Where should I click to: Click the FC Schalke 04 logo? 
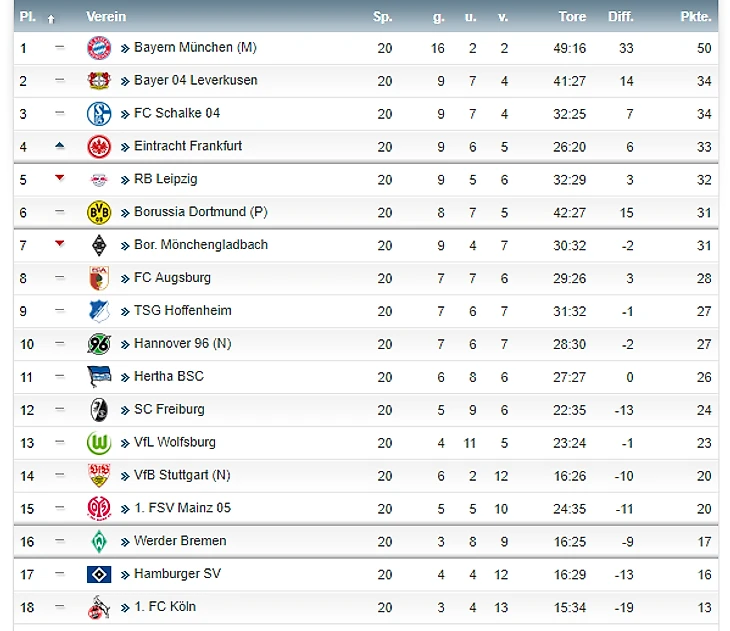(x=99, y=114)
